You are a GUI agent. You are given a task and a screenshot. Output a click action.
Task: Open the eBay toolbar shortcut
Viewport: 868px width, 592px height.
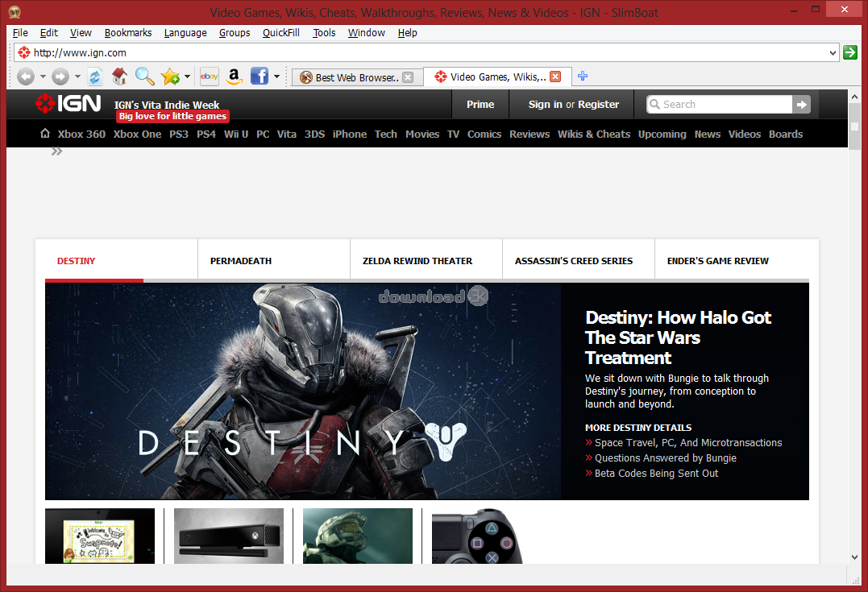tap(210, 77)
